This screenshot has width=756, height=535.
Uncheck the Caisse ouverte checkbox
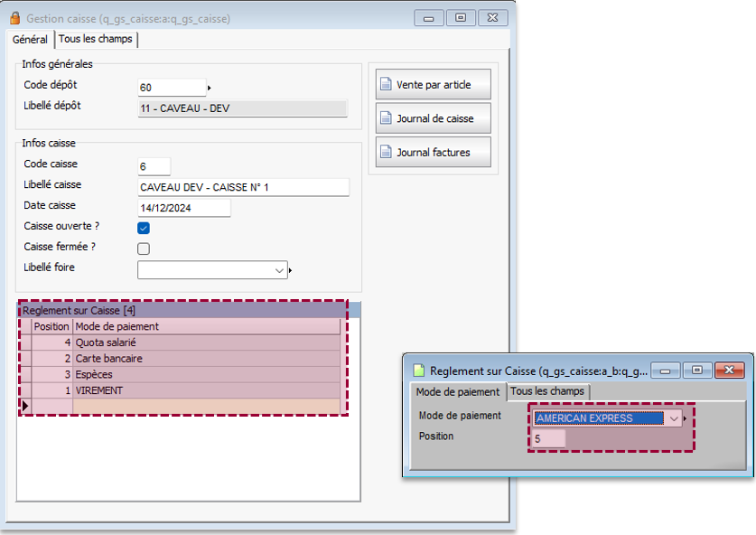click(x=144, y=228)
